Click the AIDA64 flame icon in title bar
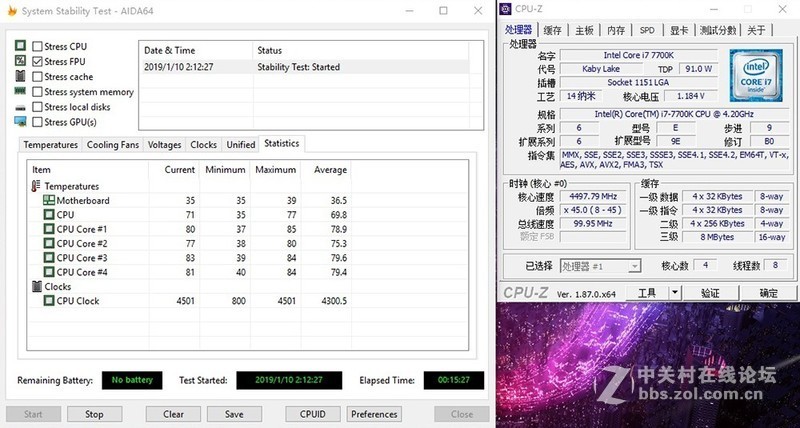 (x=12, y=11)
